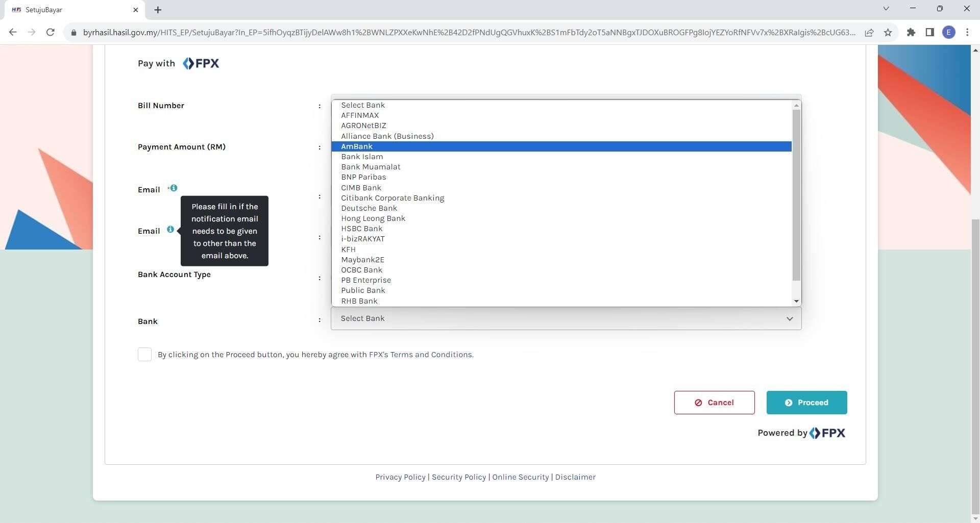This screenshot has width=980, height=523.
Task: Select PB Enterprise option
Action: (x=561, y=280)
